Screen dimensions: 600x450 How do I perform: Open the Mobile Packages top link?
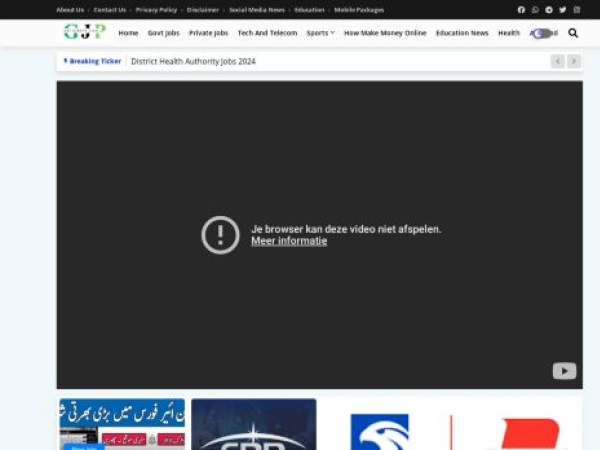point(359,10)
